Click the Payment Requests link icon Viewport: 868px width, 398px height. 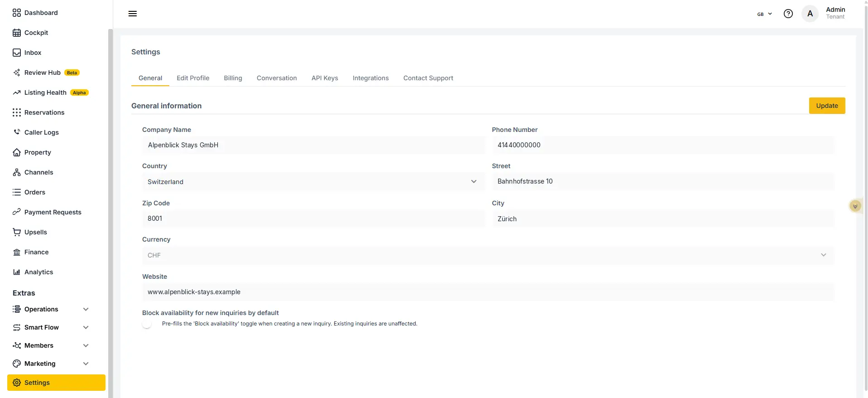(x=17, y=212)
